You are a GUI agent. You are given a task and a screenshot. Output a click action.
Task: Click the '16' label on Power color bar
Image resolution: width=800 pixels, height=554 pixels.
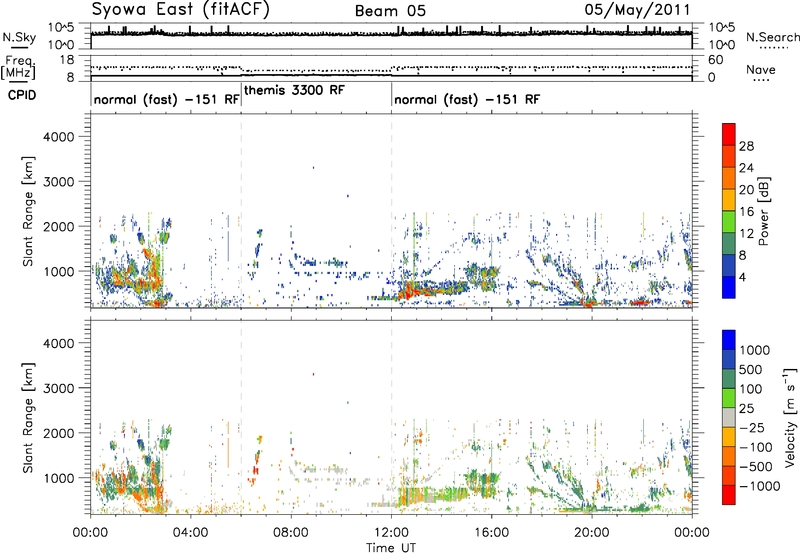point(746,212)
